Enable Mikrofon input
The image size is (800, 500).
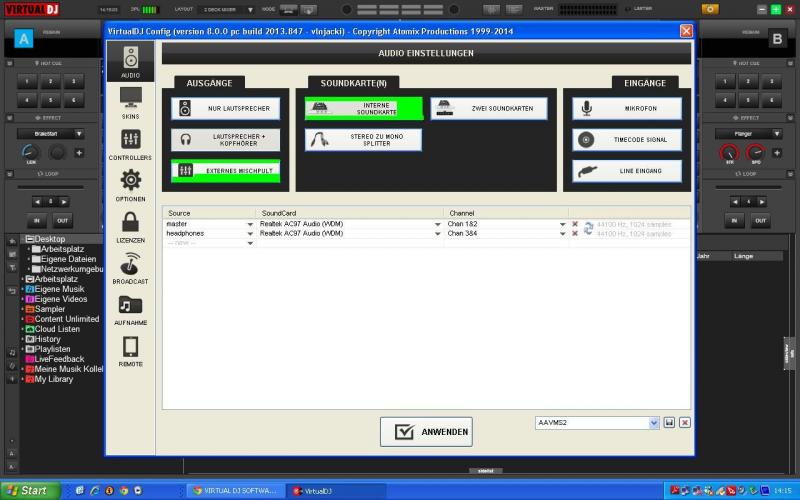click(x=627, y=109)
